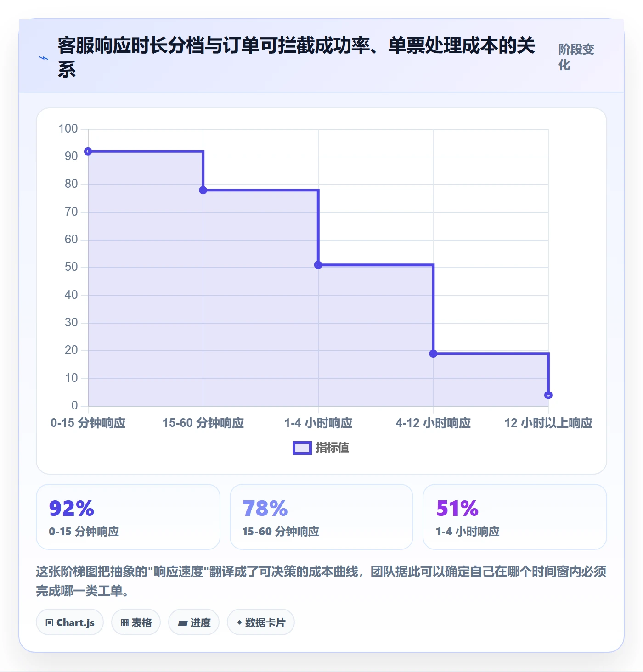Image resolution: width=643 pixels, height=672 pixels.
Task: Click the lightning bolt icon beside the title
Action: click(x=44, y=58)
